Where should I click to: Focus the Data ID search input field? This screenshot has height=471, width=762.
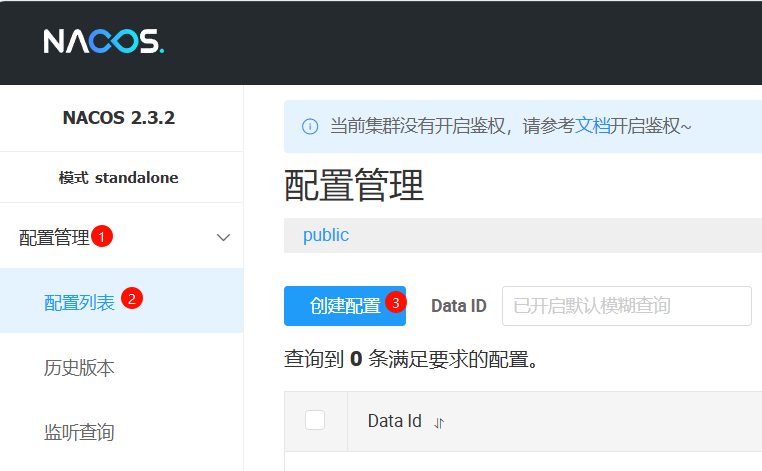(x=627, y=306)
